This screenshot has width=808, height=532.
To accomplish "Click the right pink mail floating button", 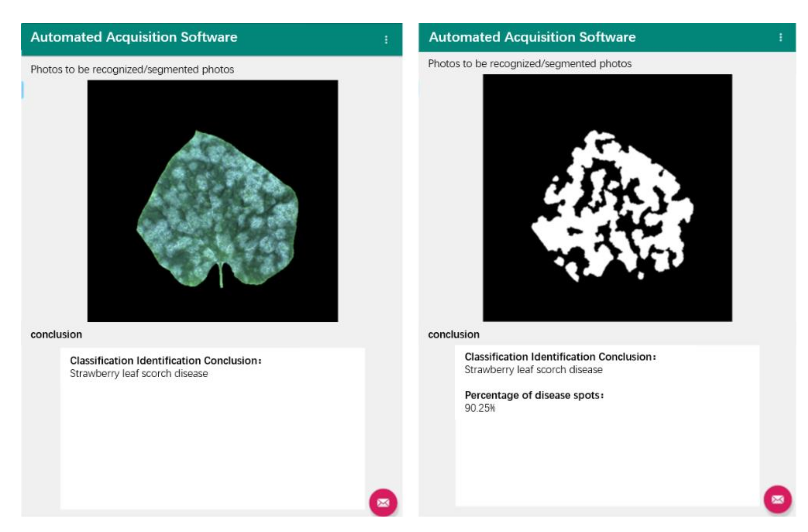I will [778, 500].
